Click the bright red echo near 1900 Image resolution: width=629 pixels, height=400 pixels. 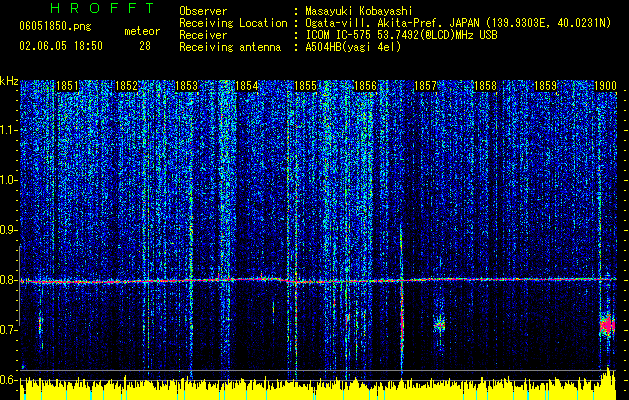(x=607, y=324)
